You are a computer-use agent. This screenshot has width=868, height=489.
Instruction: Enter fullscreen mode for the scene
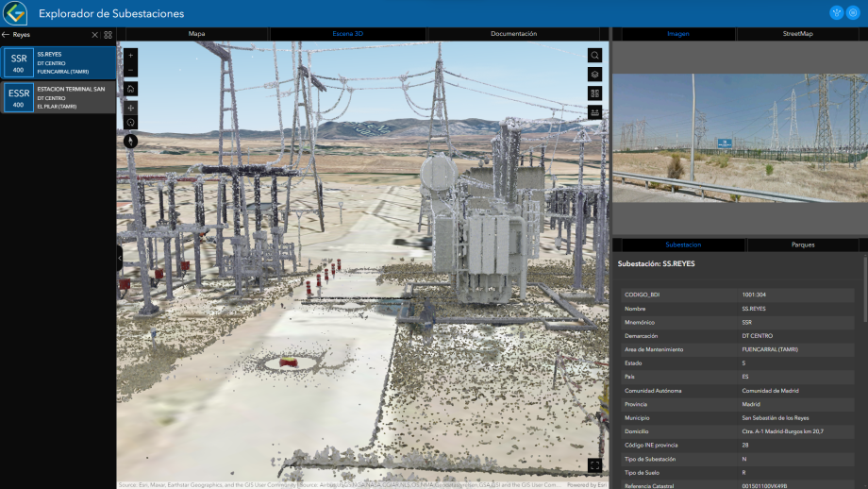[x=594, y=464]
